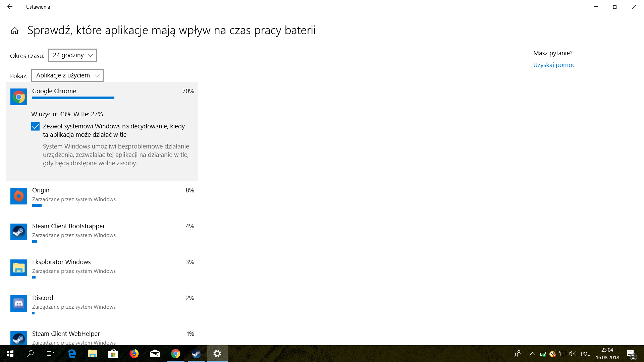Click the Home icon beside the page title
This screenshot has height=362, width=644.
point(14,31)
